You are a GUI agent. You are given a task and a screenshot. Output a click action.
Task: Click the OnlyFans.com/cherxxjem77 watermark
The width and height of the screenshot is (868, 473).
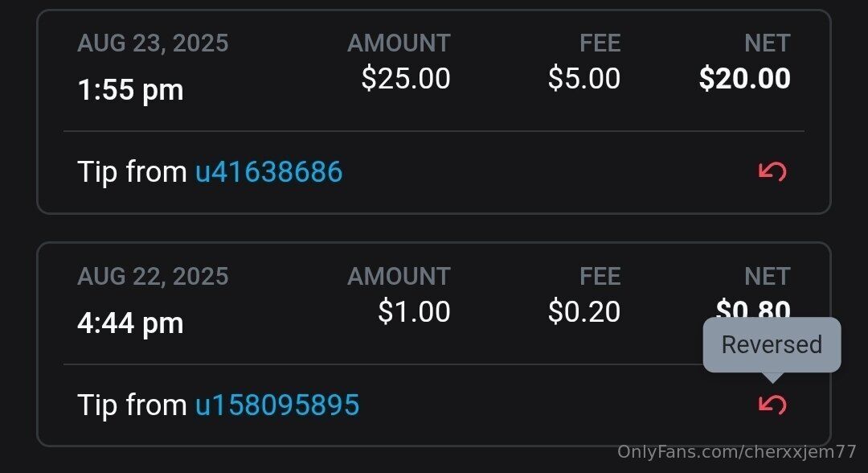pyautogui.click(x=736, y=451)
